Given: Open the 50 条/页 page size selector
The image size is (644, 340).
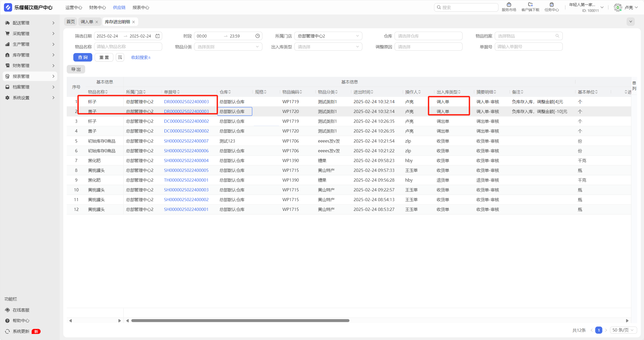Looking at the screenshot, I should coord(623,330).
